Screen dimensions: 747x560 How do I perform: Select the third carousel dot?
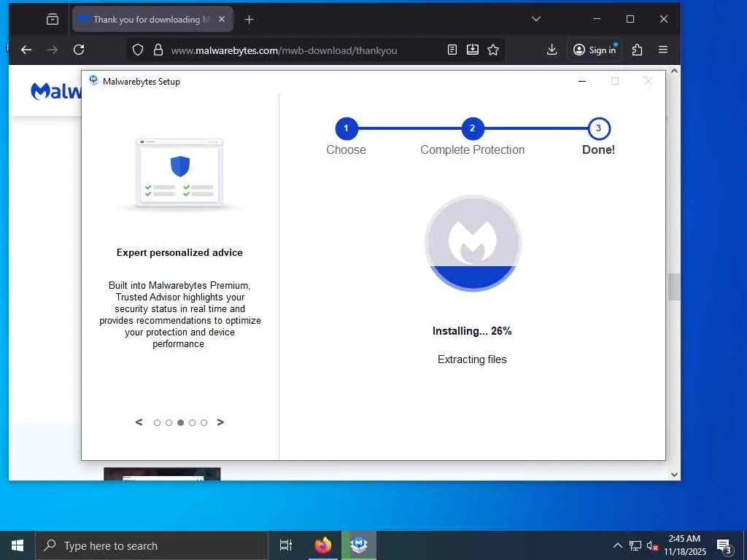[181, 422]
